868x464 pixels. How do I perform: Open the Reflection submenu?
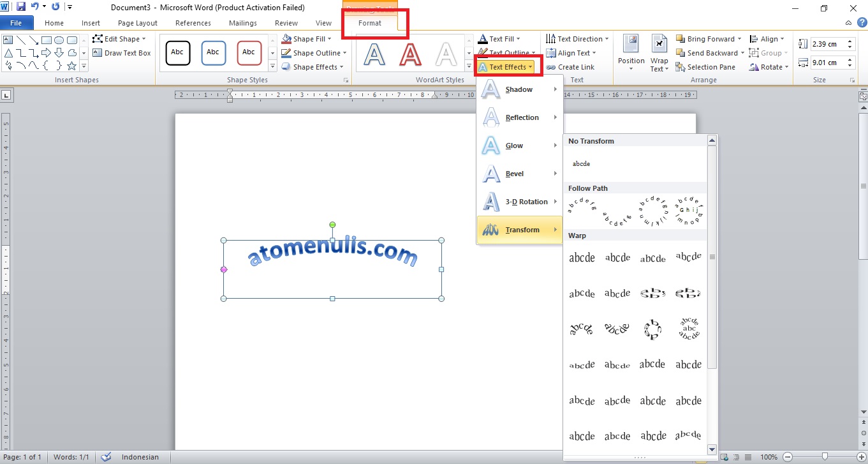[520, 117]
